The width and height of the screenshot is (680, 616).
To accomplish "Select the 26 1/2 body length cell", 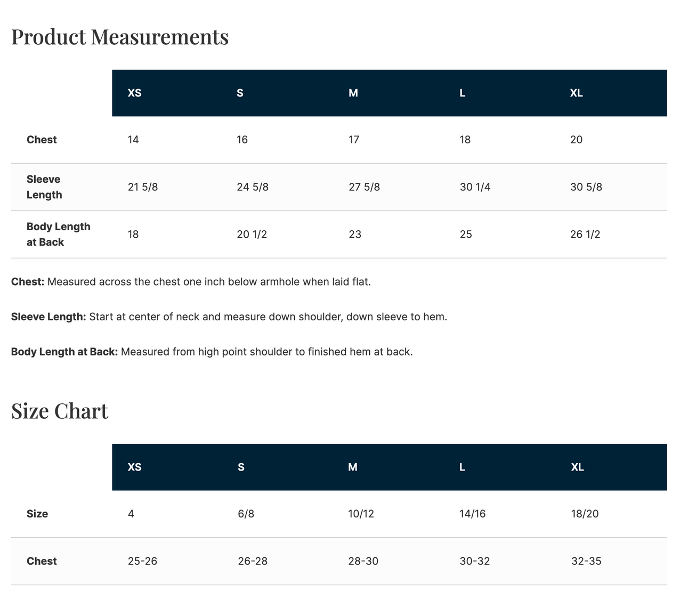I will (585, 234).
